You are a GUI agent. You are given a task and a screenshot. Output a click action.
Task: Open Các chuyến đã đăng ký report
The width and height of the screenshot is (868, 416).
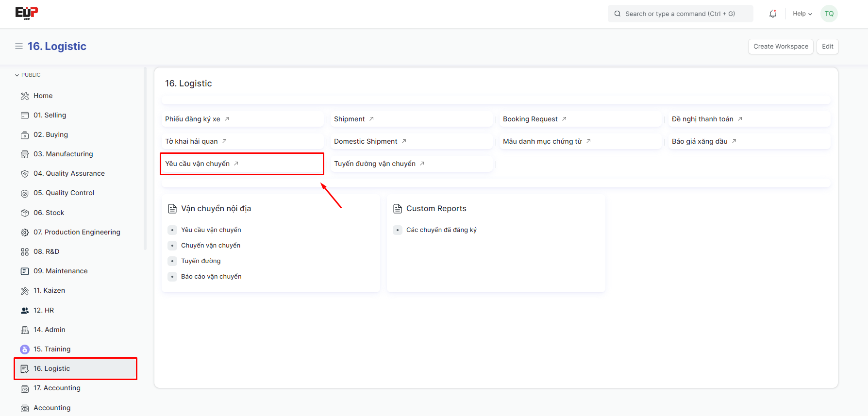point(441,230)
